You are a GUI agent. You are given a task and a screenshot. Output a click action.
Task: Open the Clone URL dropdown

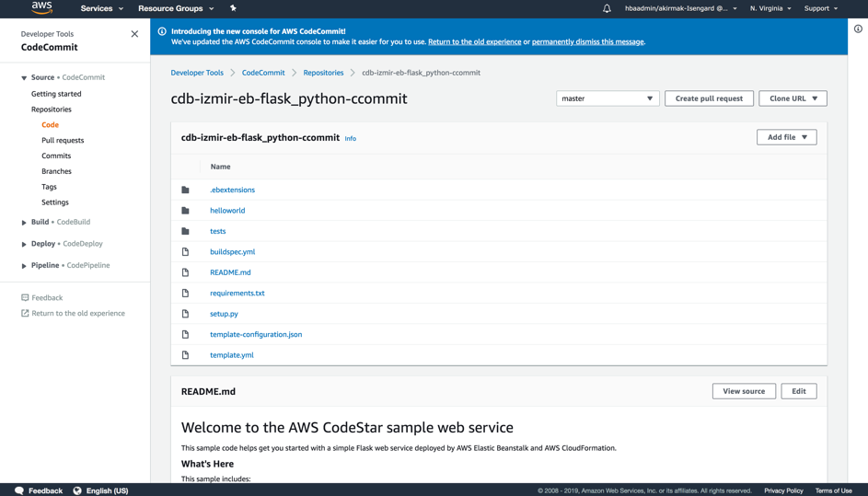click(793, 98)
